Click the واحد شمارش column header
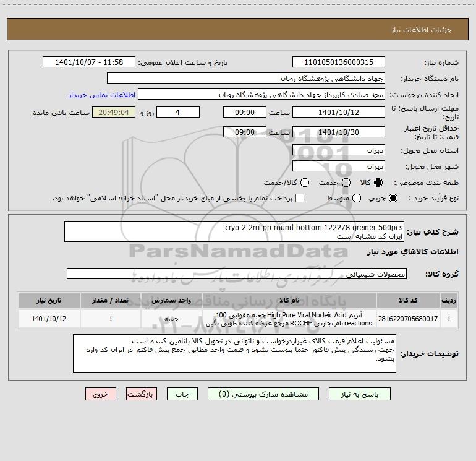The width and height of the screenshot is (476, 461). 171,300
